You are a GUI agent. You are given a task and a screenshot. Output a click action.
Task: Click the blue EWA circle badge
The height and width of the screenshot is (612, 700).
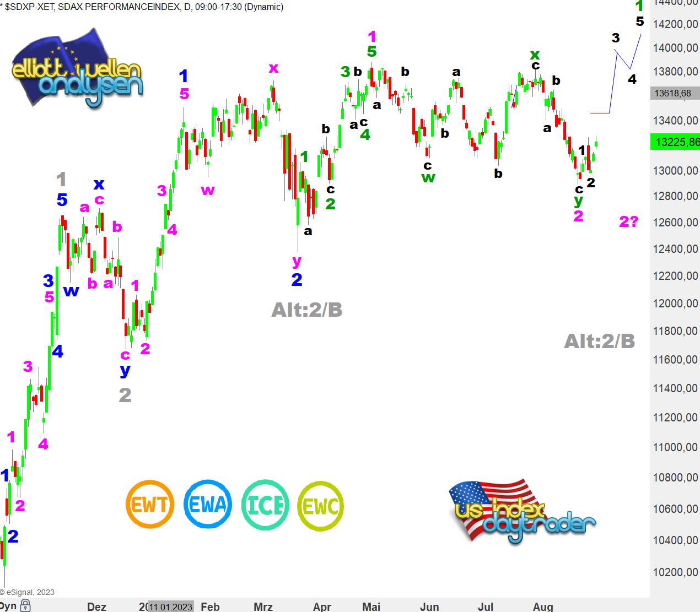[207, 504]
